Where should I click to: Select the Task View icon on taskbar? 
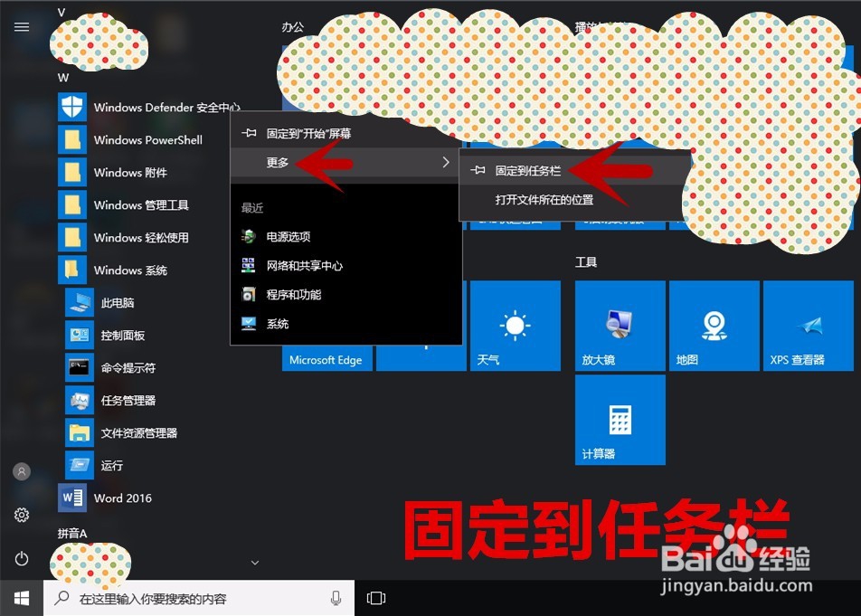375,598
